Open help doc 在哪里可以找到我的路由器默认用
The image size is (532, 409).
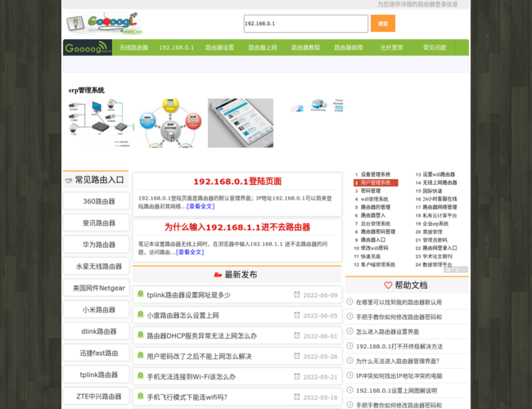click(399, 302)
